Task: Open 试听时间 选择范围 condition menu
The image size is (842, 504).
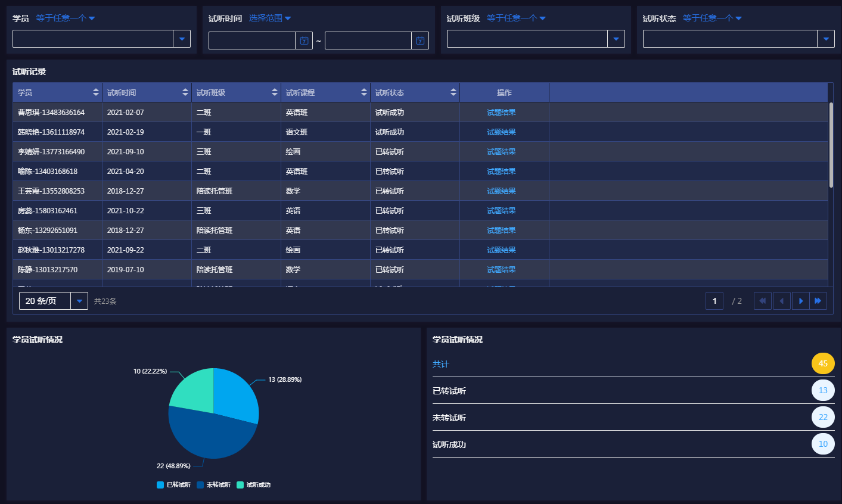Action: coord(270,18)
